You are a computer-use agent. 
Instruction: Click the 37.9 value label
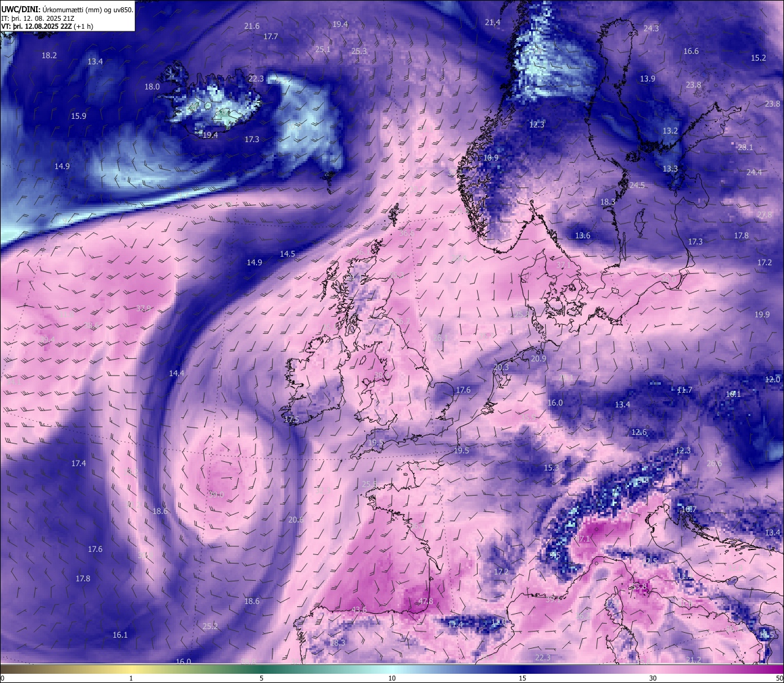click(x=143, y=309)
